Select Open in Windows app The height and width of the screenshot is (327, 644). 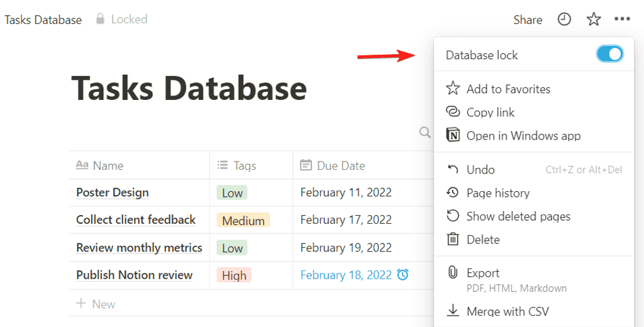(523, 136)
